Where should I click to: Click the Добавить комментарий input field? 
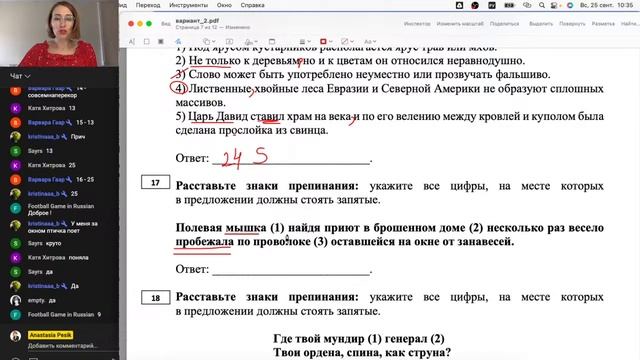(x=63, y=346)
